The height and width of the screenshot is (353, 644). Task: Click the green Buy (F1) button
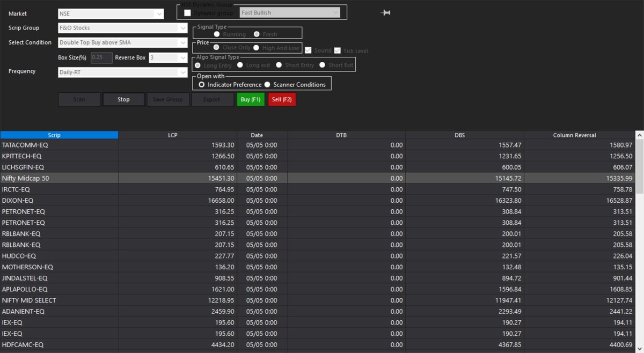point(251,99)
